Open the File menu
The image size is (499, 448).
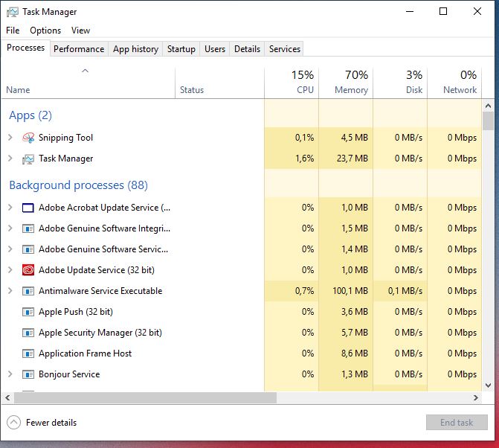click(13, 31)
